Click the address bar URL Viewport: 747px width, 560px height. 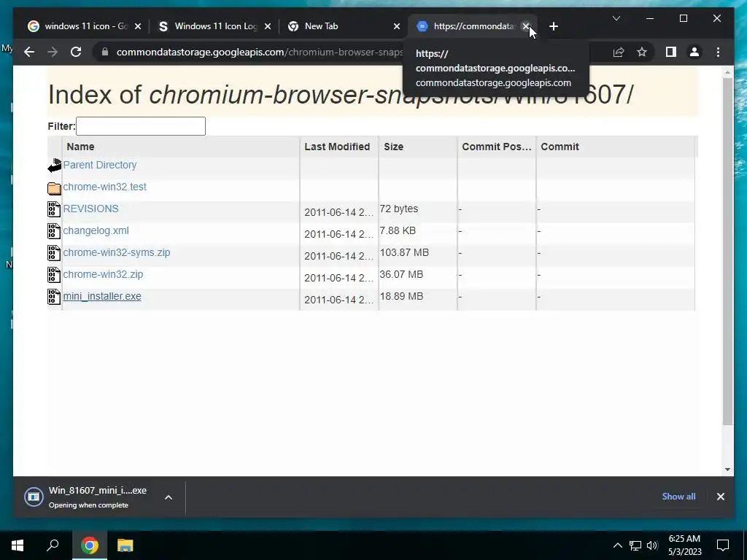260,52
